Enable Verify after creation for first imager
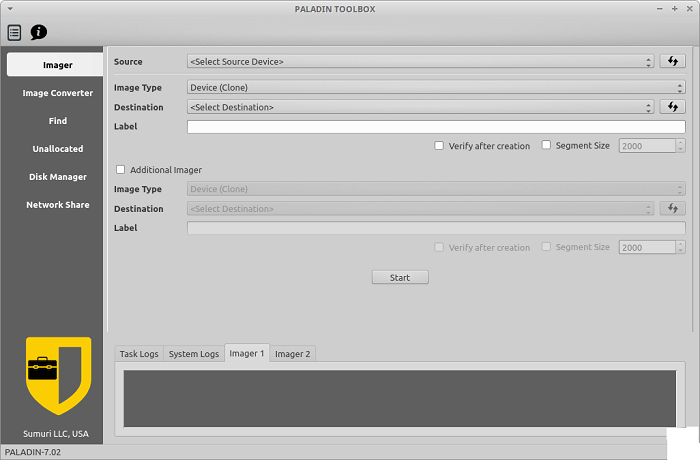Image resolution: width=700 pixels, height=460 pixels. (439, 146)
